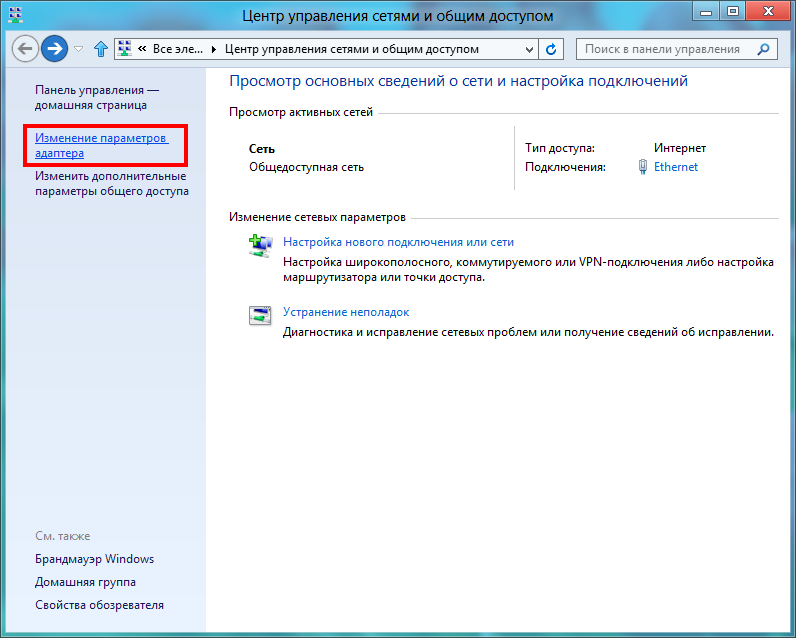This screenshot has width=796, height=638.
Task: Click the Ethernet connection link
Action: pyautogui.click(x=676, y=167)
